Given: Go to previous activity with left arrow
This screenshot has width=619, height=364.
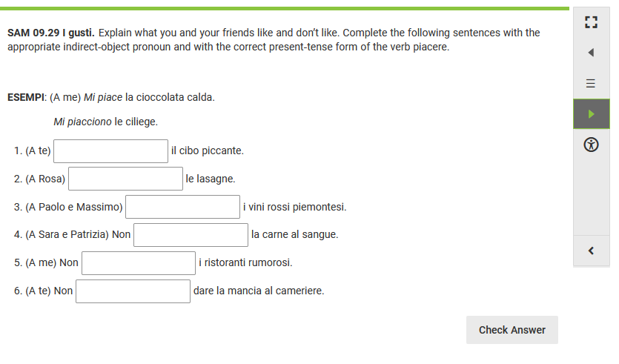Looking at the screenshot, I should [591, 53].
